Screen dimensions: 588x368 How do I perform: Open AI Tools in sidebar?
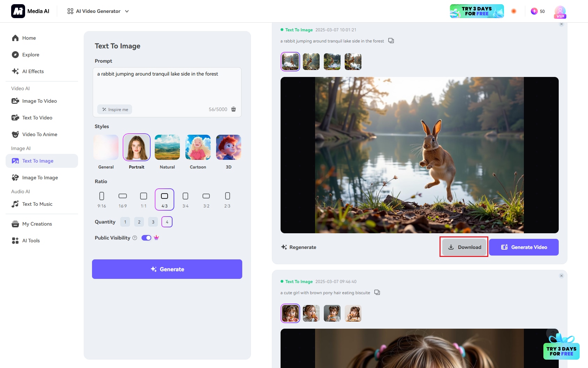[42, 241]
